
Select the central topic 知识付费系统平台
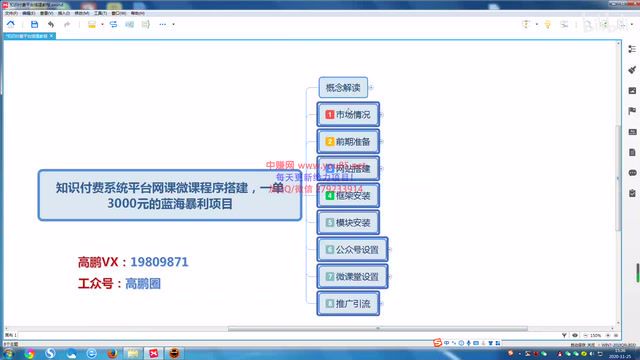(x=170, y=196)
